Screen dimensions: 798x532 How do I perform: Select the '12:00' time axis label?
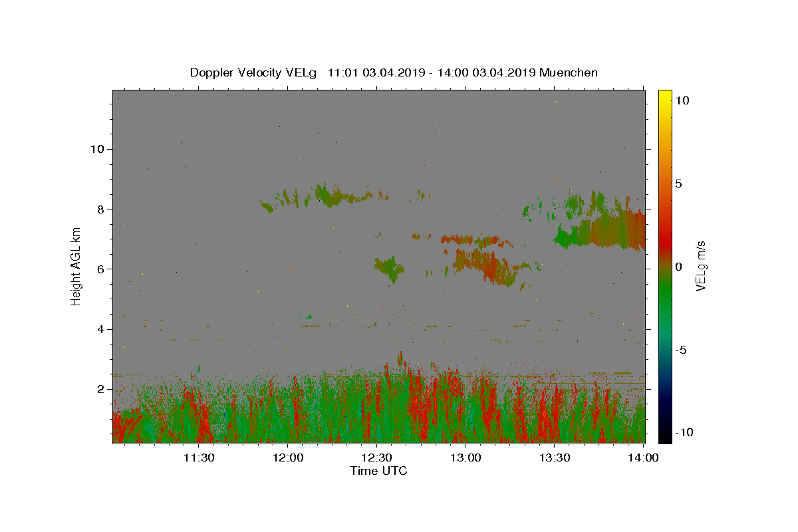click(x=287, y=458)
